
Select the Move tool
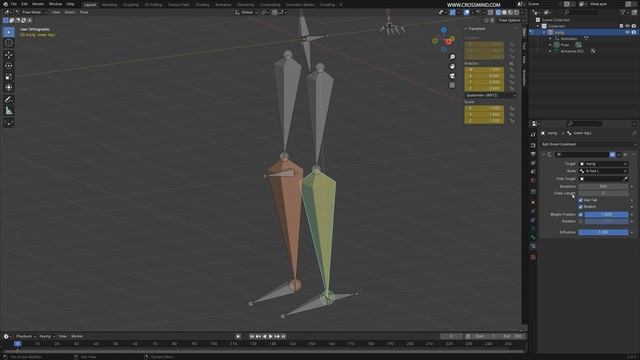point(9,55)
